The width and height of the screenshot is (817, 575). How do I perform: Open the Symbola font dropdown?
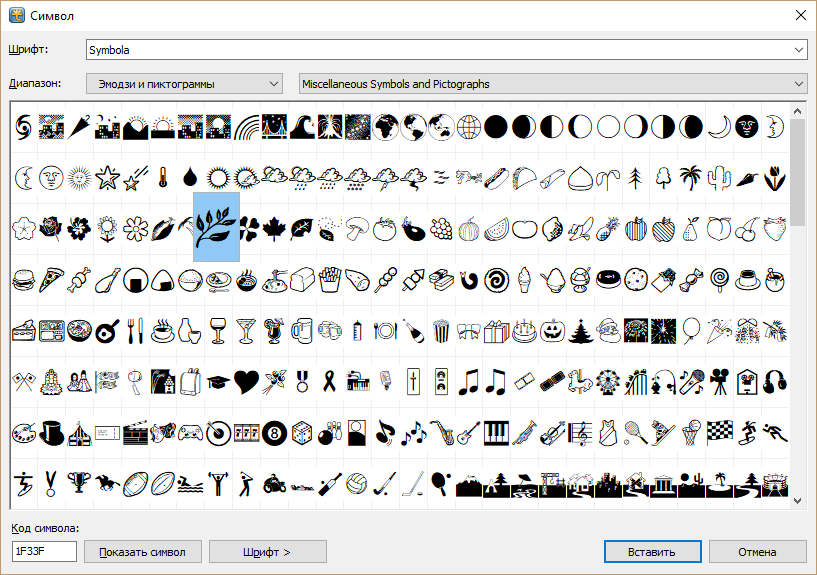[798, 50]
